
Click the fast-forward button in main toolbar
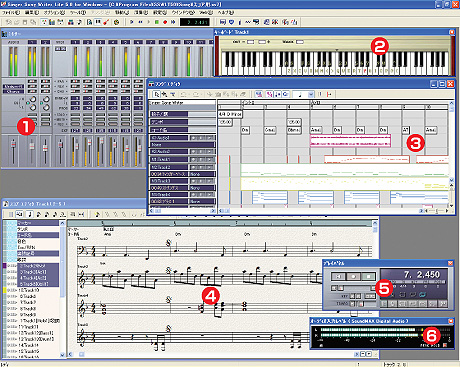coord(173,22)
